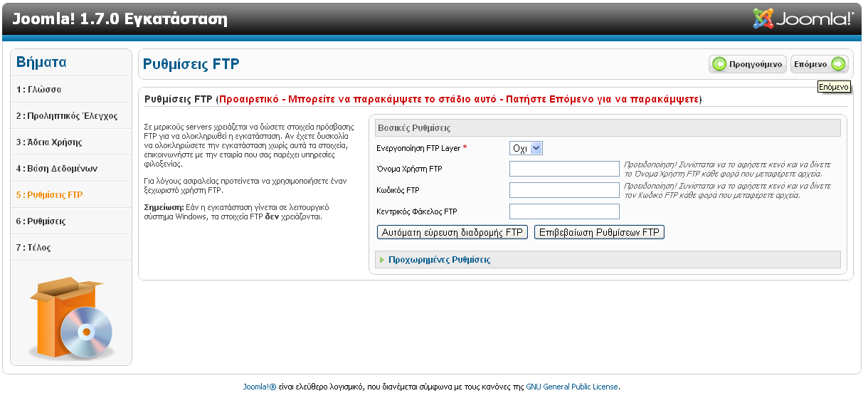Click the green forward-arrow icon on Επόμενο

[838, 64]
